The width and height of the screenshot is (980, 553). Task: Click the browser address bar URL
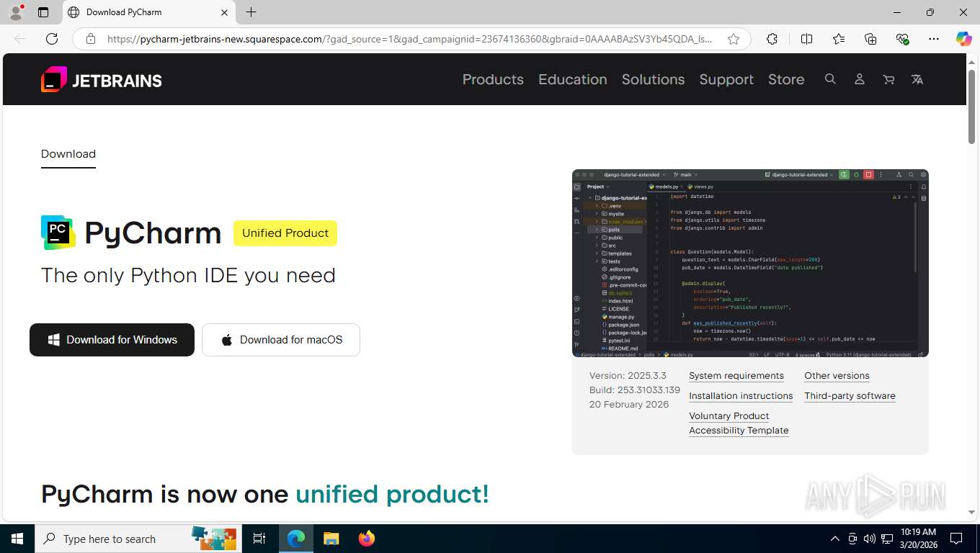point(409,39)
